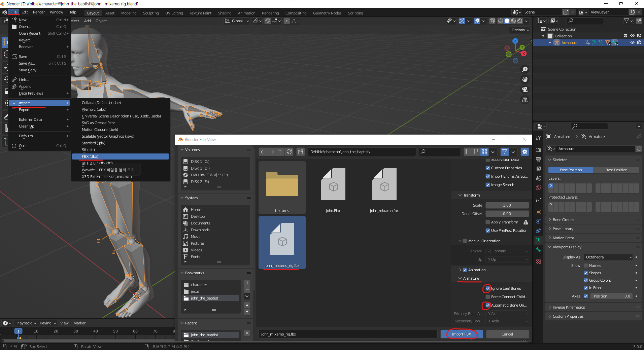Create a new folder in File View

[301, 152]
